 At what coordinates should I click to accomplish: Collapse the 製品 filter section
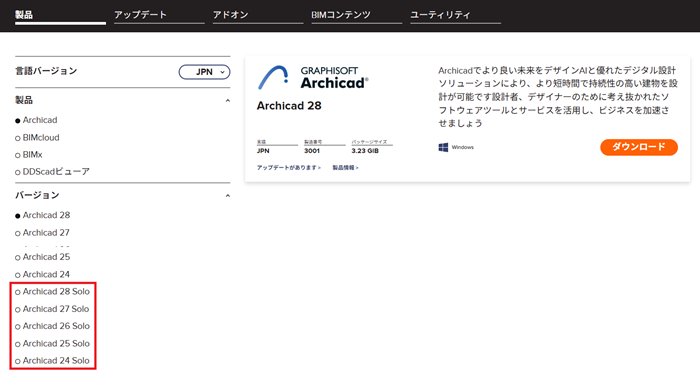click(x=228, y=100)
